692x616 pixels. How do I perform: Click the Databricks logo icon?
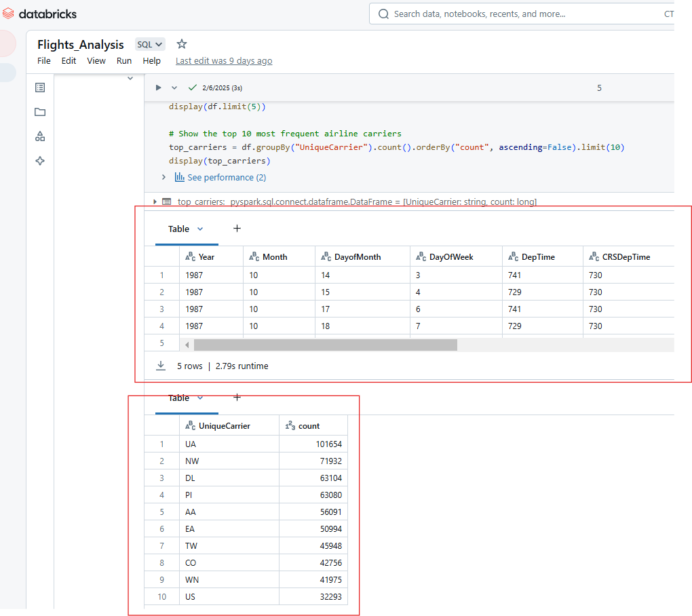point(8,14)
